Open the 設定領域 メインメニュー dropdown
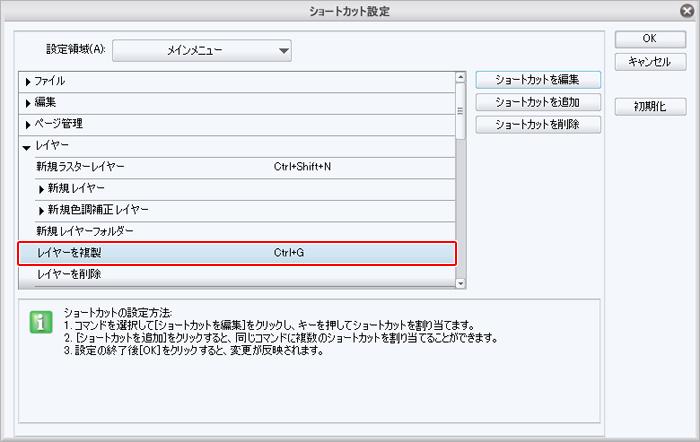Image resolution: width=700 pixels, height=442 pixels. (202, 50)
